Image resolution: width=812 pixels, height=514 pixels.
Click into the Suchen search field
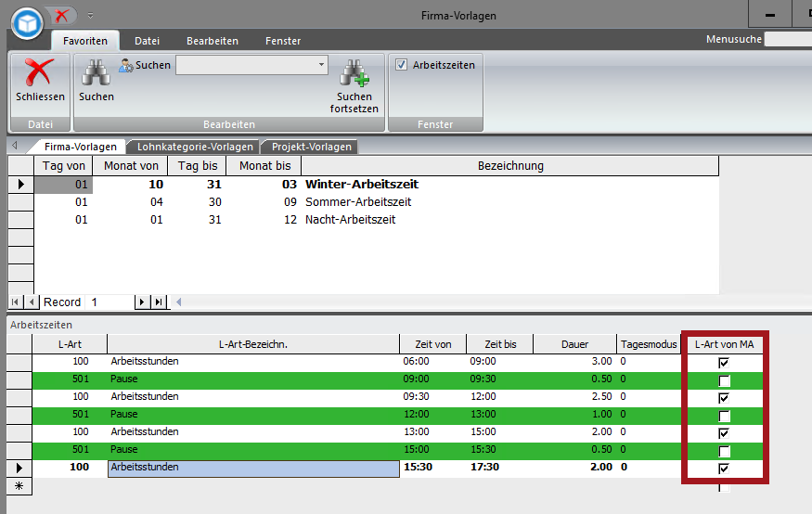coord(246,65)
